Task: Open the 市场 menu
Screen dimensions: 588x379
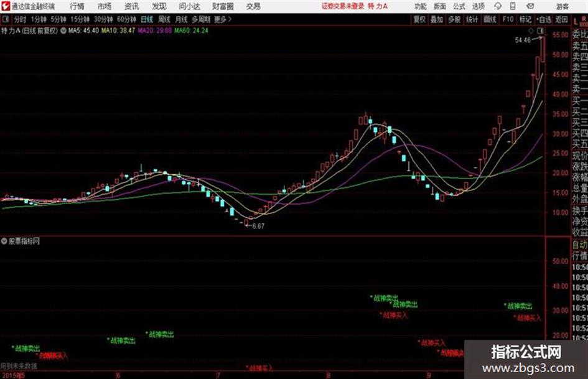Action: pyautogui.click(x=105, y=6)
